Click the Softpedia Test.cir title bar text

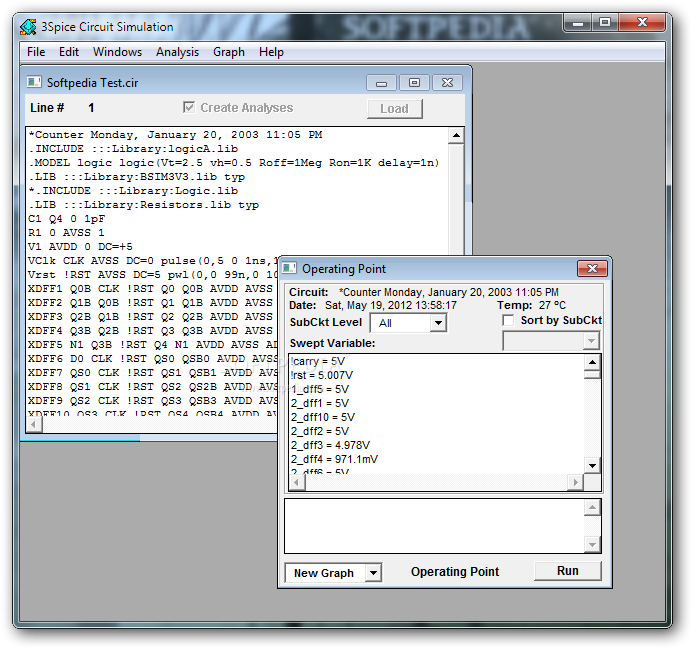(x=92, y=83)
